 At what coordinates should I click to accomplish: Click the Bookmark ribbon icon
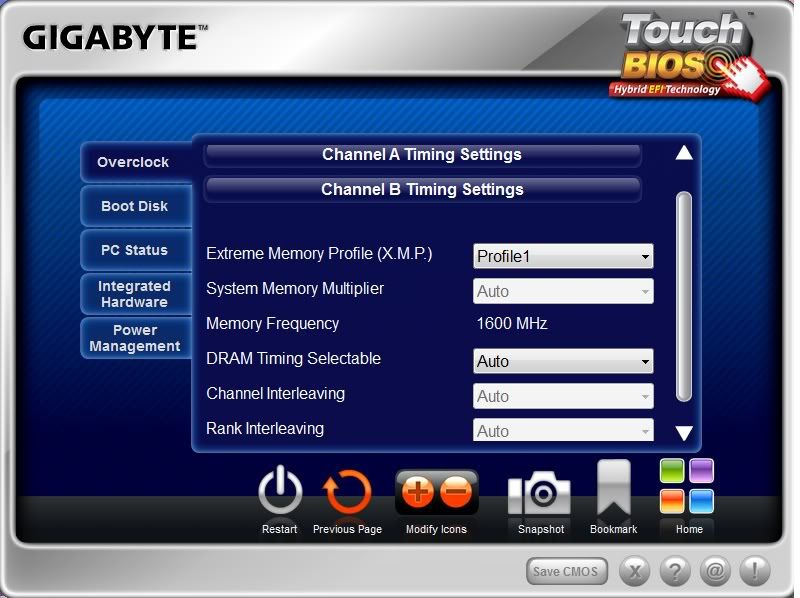coord(613,489)
